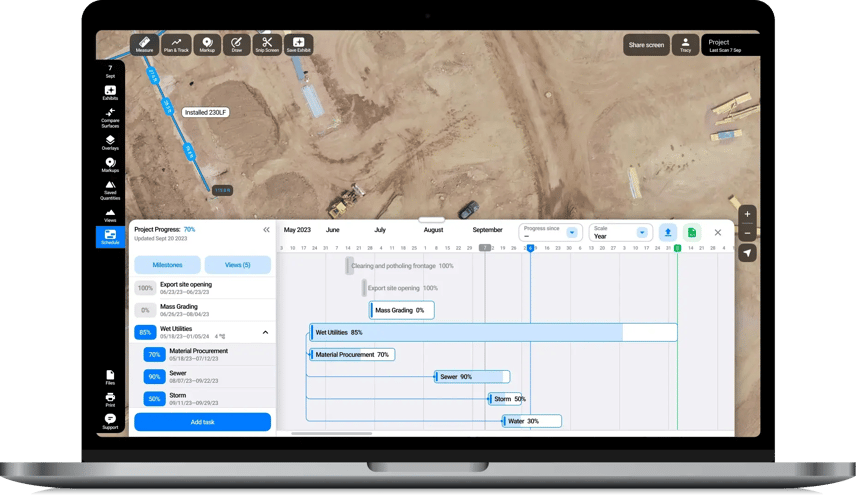Open the 7 Sept scan date selector

pos(110,71)
